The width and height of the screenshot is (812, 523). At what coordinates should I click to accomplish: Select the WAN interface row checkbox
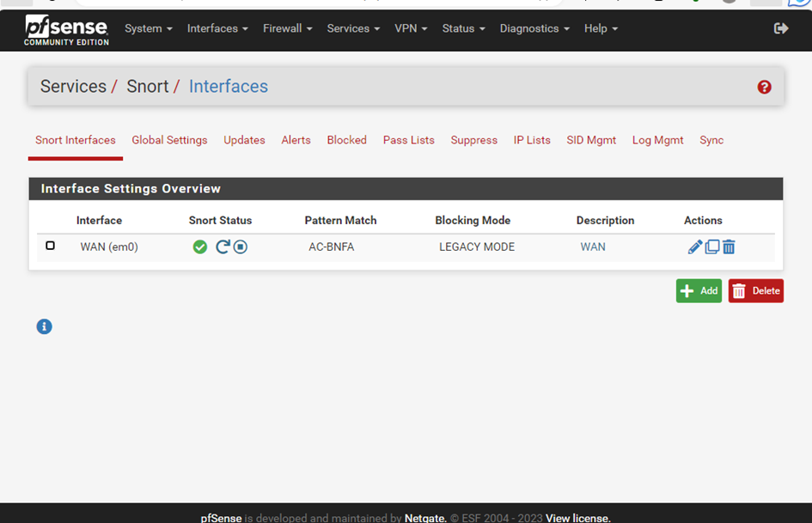50,246
